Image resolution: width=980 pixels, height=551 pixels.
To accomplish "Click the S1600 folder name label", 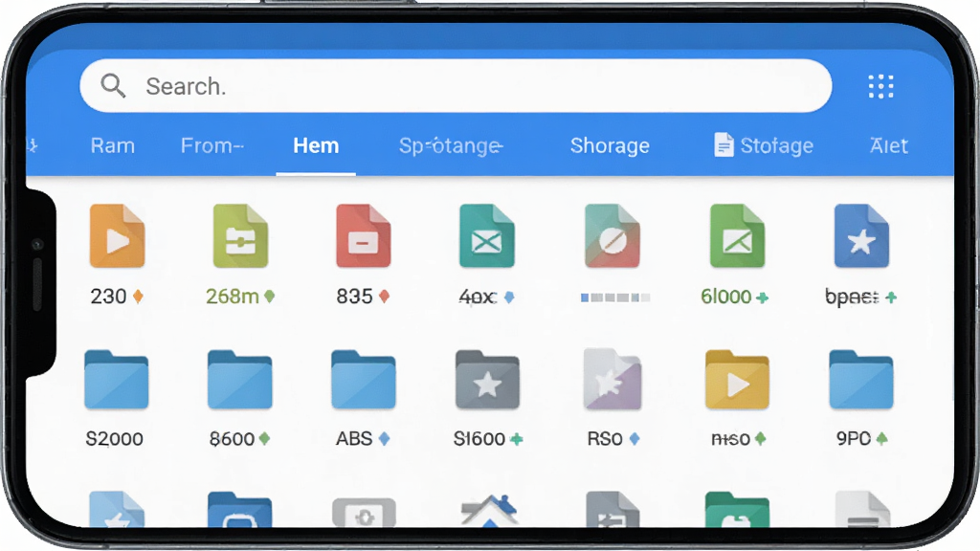I will tap(479, 438).
